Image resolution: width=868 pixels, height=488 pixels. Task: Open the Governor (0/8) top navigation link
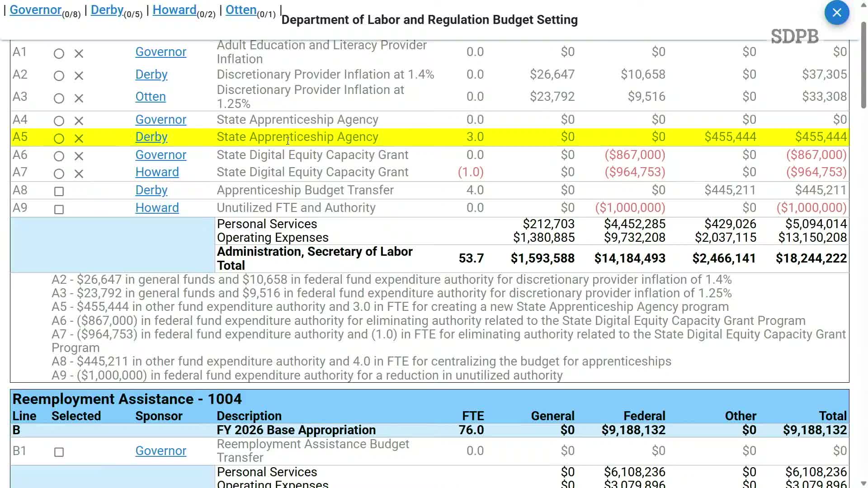tap(35, 10)
